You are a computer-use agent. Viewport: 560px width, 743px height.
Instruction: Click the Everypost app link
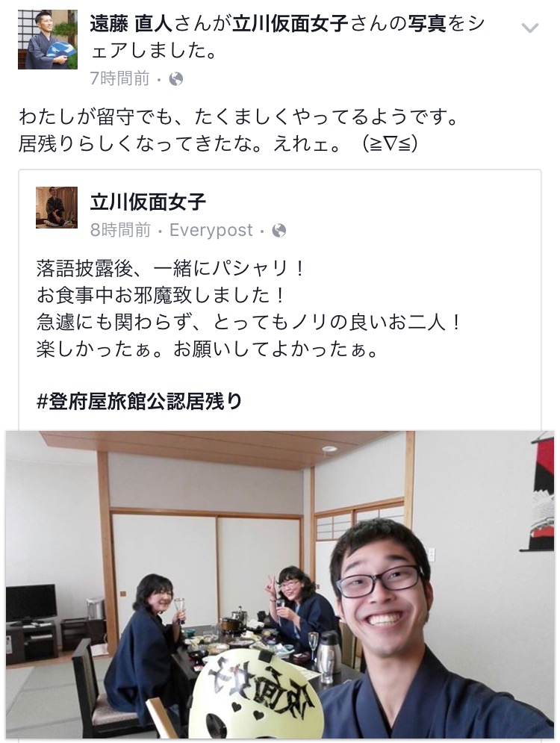coord(211,230)
